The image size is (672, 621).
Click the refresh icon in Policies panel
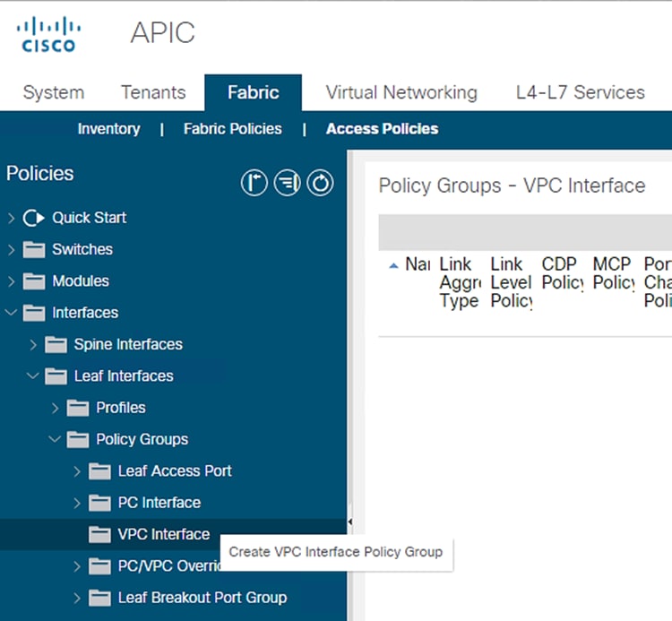(x=320, y=184)
